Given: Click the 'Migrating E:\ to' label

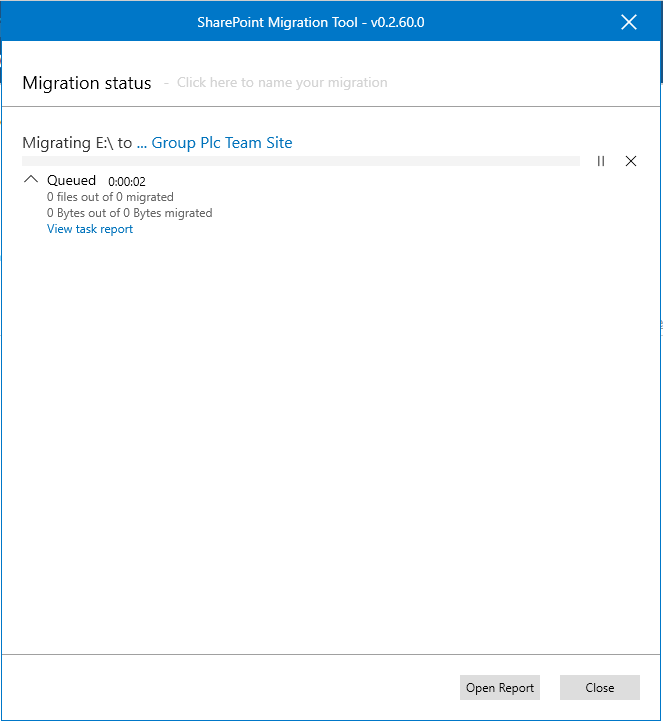Looking at the screenshot, I should pos(77,143).
